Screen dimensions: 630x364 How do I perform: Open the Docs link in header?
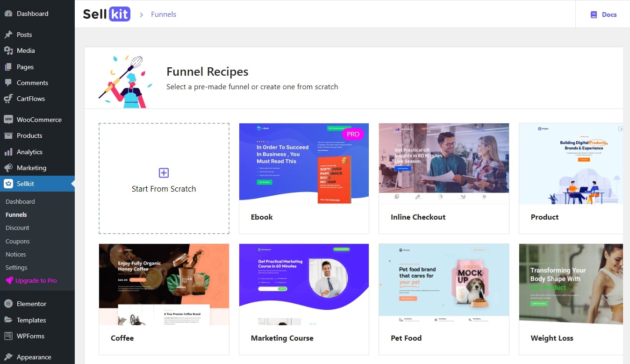pos(609,14)
